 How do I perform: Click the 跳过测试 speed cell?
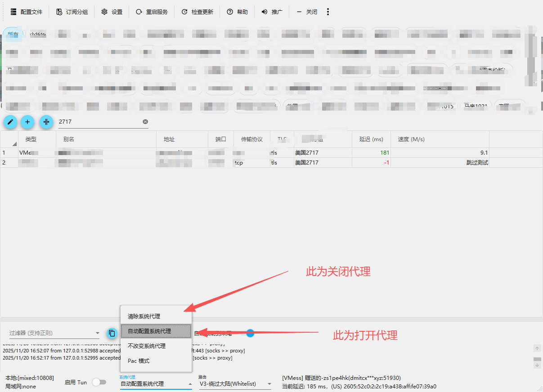click(440, 163)
